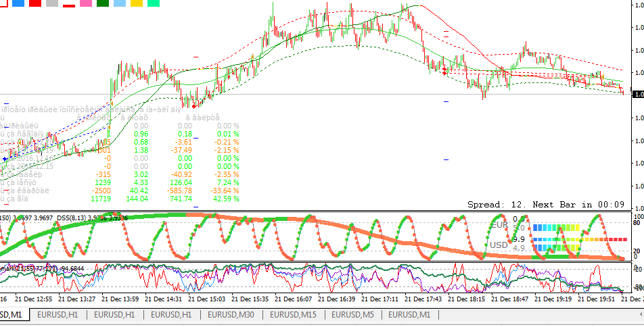Click the black current price label
644x327 pixels.
[639, 95]
